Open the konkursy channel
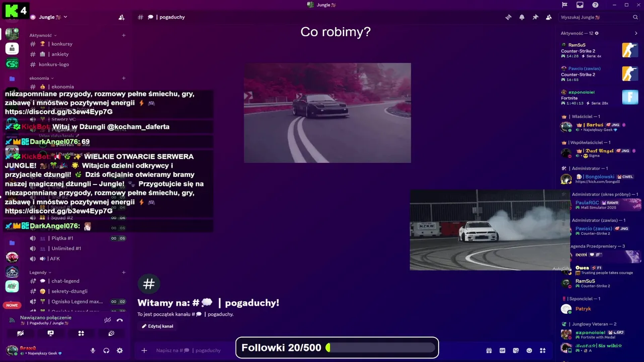The width and height of the screenshot is (644, 362). (x=77, y=44)
